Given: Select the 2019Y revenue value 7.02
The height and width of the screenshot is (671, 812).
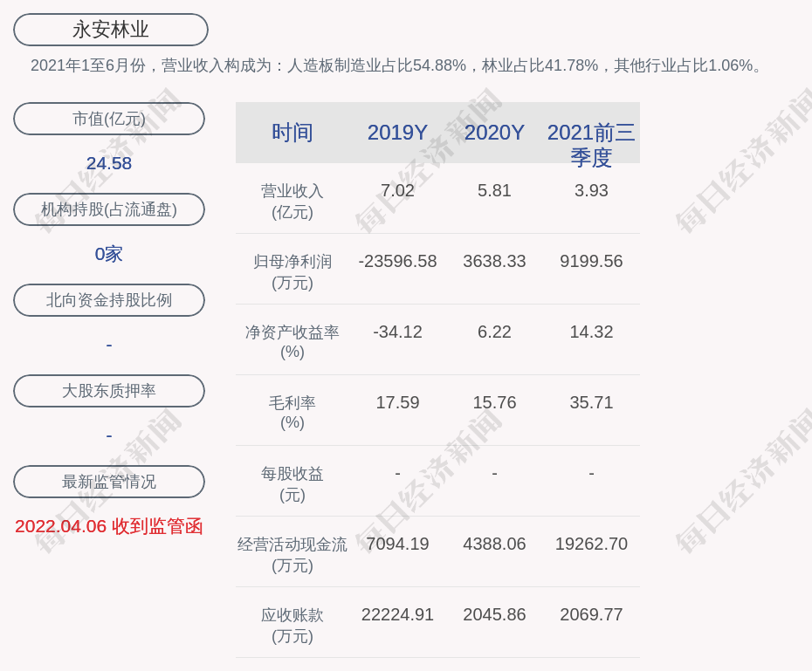Looking at the screenshot, I should pyautogui.click(x=398, y=190).
